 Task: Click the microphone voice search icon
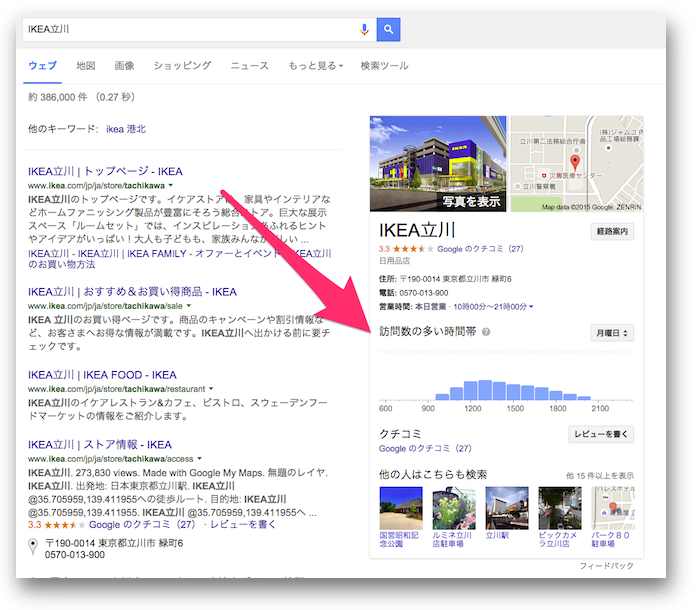(364, 29)
